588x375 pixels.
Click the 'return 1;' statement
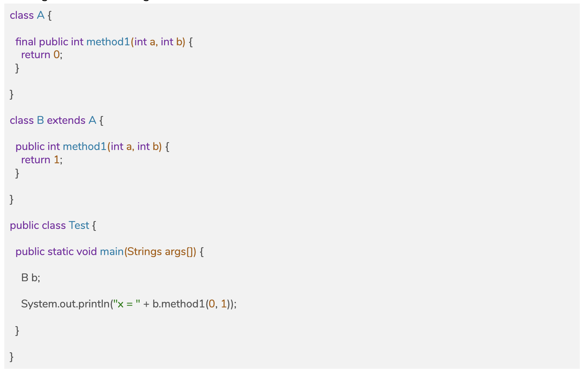point(41,160)
